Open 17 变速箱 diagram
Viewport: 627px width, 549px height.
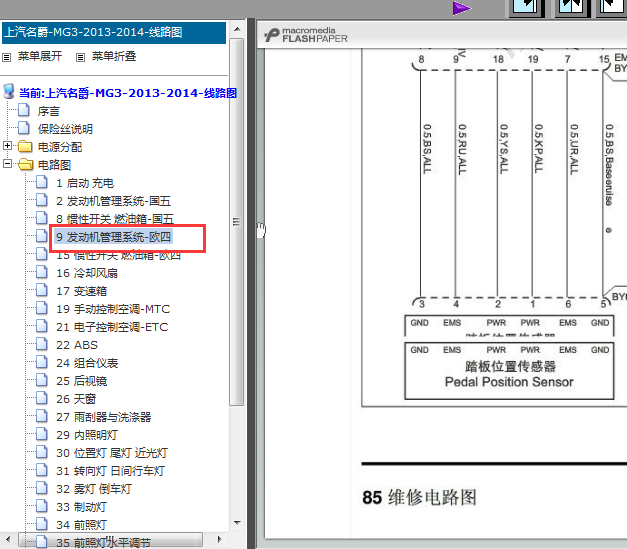point(82,291)
